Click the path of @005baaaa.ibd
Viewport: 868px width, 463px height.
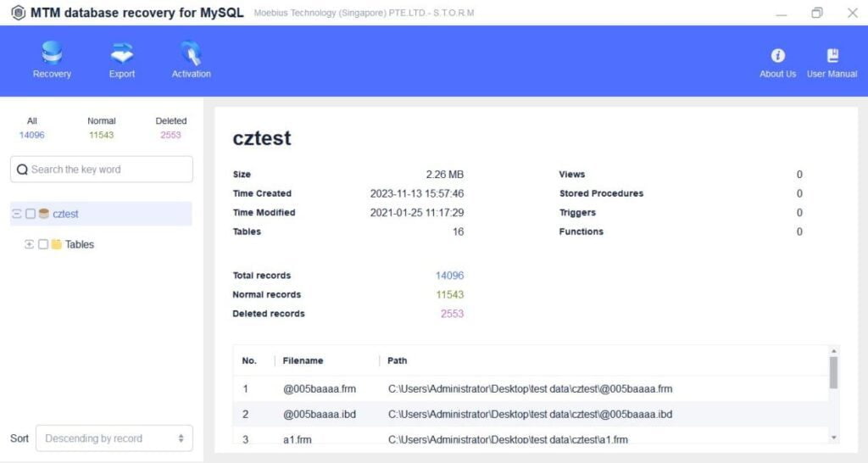(531, 415)
